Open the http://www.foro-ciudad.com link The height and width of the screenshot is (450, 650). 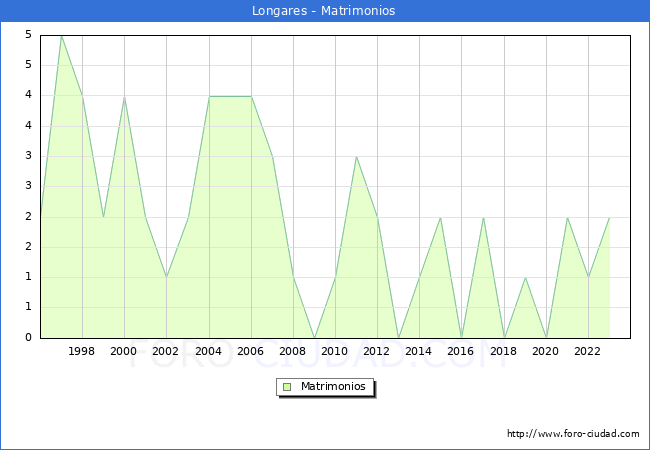pos(573,433)
